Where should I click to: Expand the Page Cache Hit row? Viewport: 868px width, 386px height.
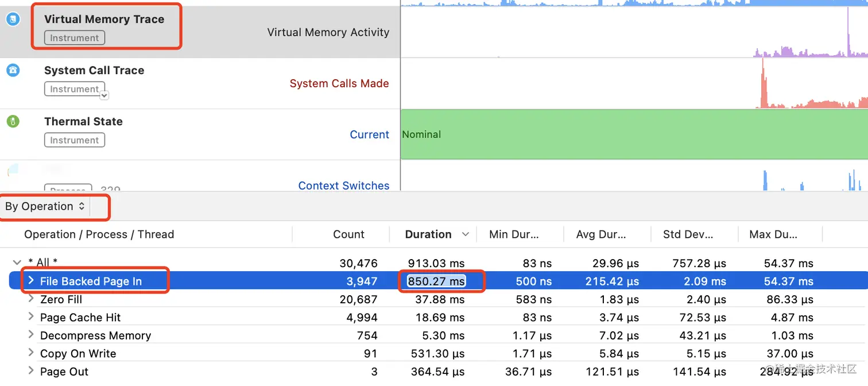[x=31, y=317]
